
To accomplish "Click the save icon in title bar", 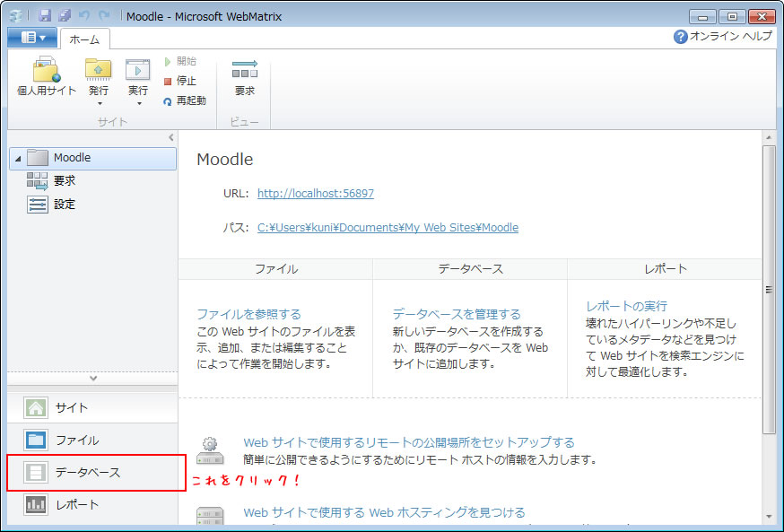I will click(45, 16).
